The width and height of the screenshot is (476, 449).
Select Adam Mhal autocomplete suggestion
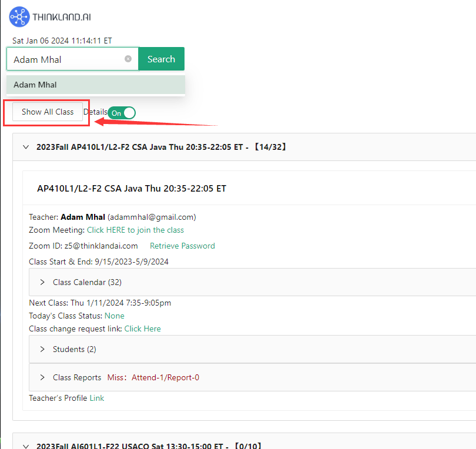(x=35, y=85)
